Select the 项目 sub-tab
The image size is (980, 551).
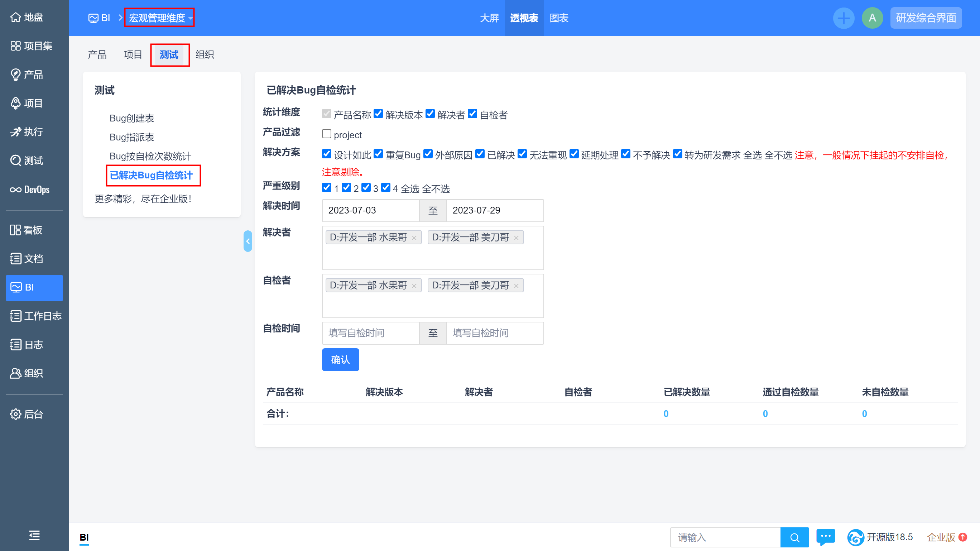pos(133,54)
